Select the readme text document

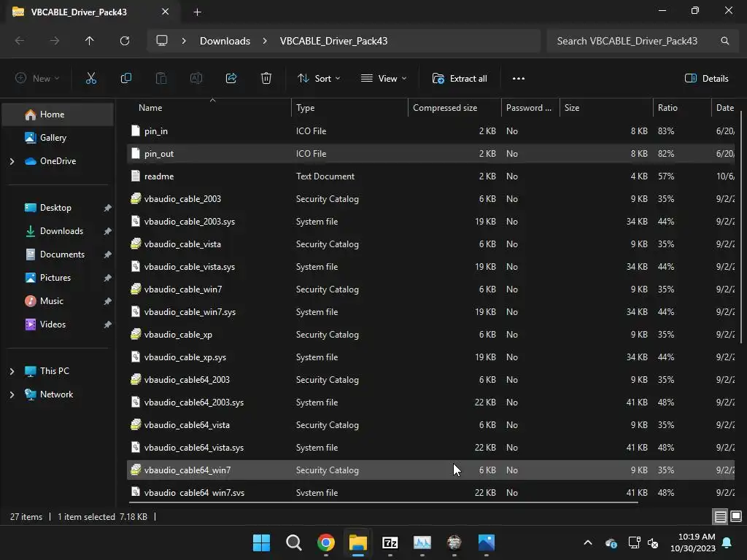[431, 176]
